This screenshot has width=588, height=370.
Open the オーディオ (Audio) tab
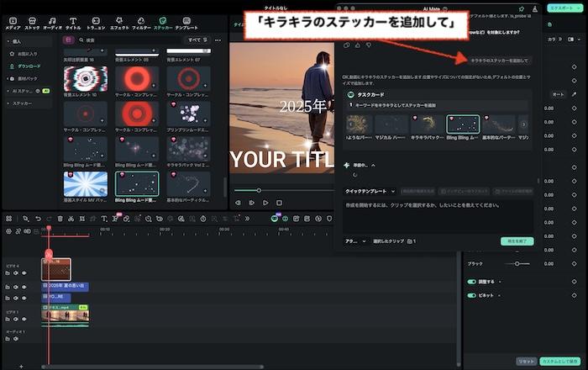click(x=52, y=24)
